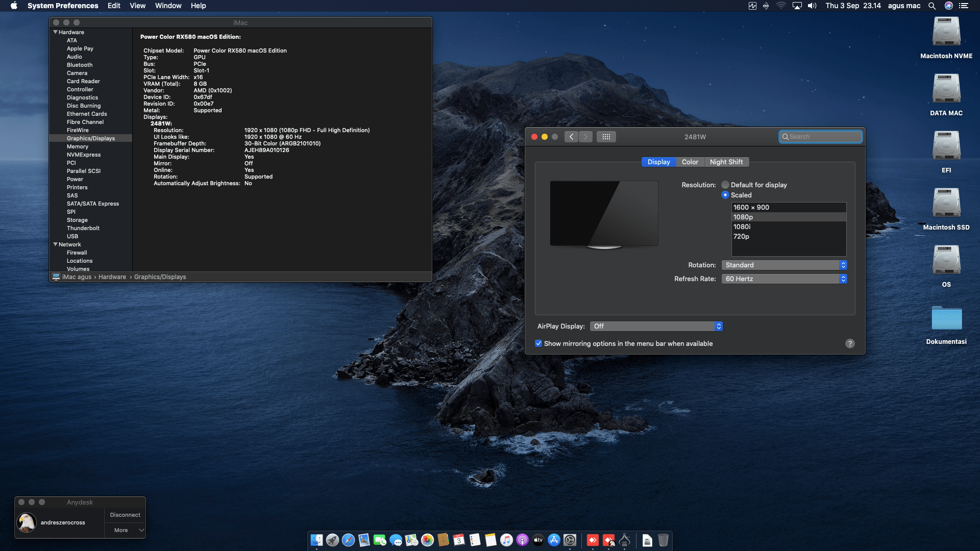Viewport: 980px width, 551px height.
Task: Click the help question mark button
Action: tap(850, 343)
